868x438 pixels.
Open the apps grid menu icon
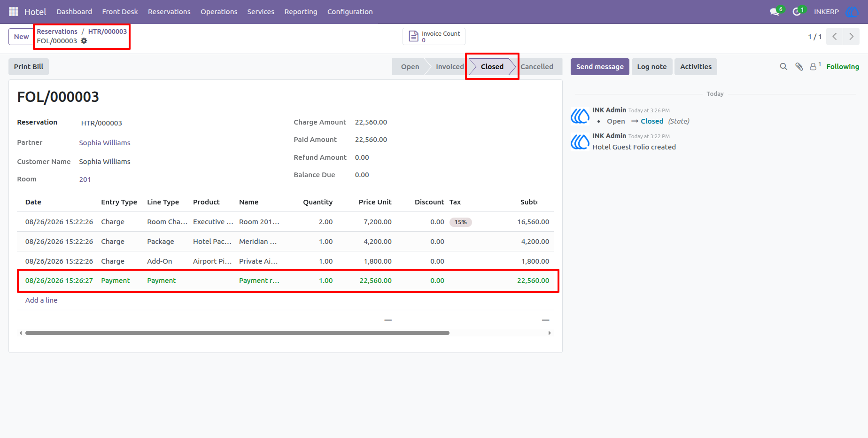point(14,11)
